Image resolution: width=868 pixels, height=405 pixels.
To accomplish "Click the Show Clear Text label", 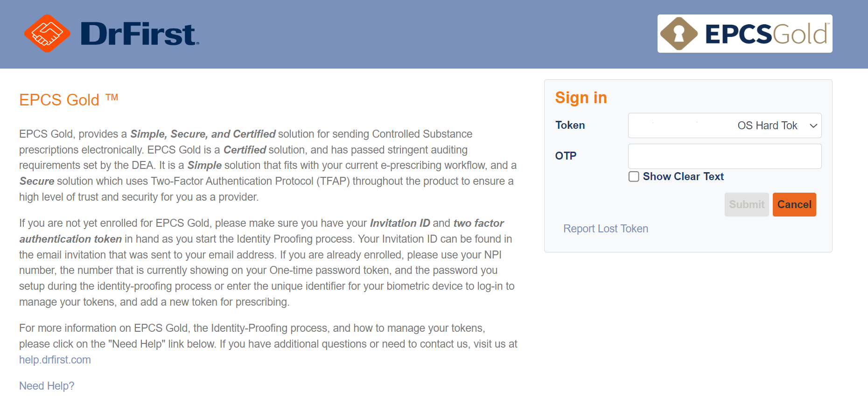I will (x=683, y=176).
